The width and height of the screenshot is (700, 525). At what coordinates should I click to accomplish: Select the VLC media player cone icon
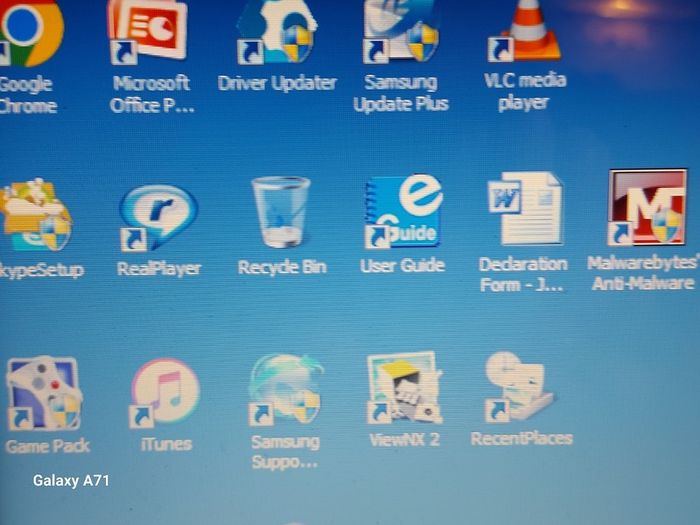(525, 30)
